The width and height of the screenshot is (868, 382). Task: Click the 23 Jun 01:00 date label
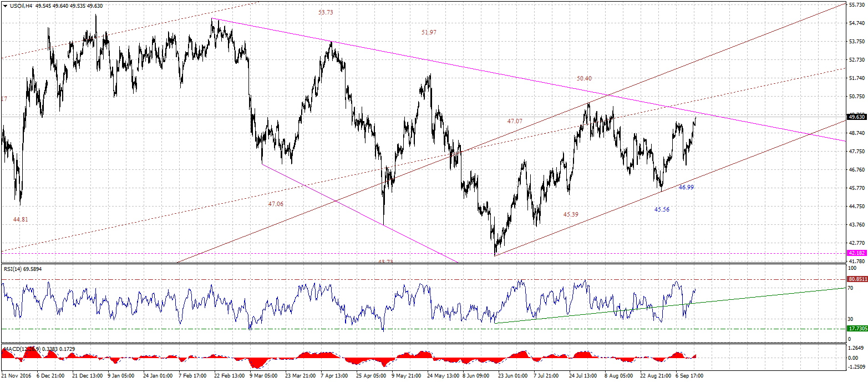pos(513,376)
